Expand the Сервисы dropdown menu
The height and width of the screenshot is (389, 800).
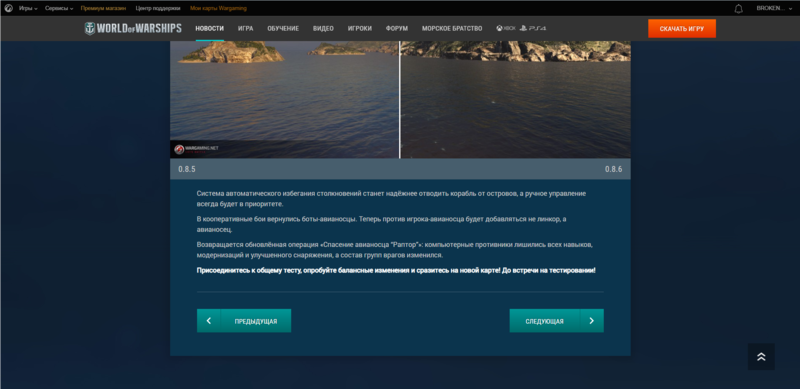[59, 8]
